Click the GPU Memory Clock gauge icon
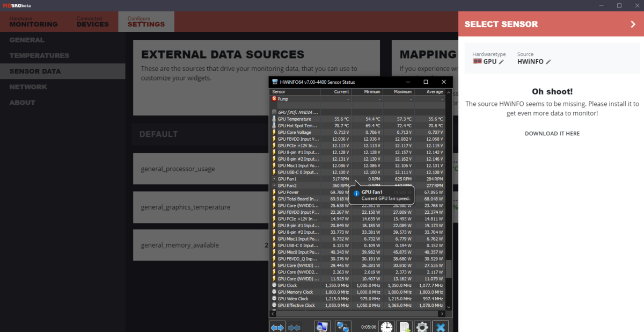Viewport: 644px width, 332px height. tap(274, 292)
